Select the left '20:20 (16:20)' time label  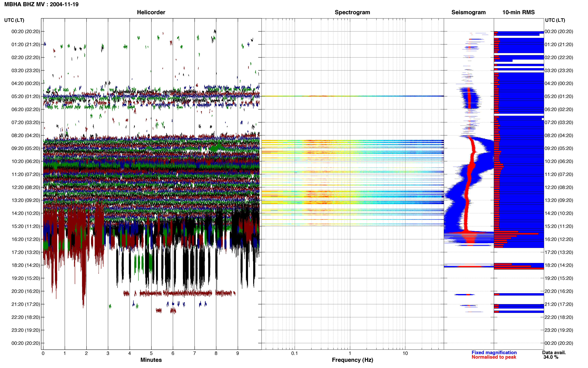point(26,291)
